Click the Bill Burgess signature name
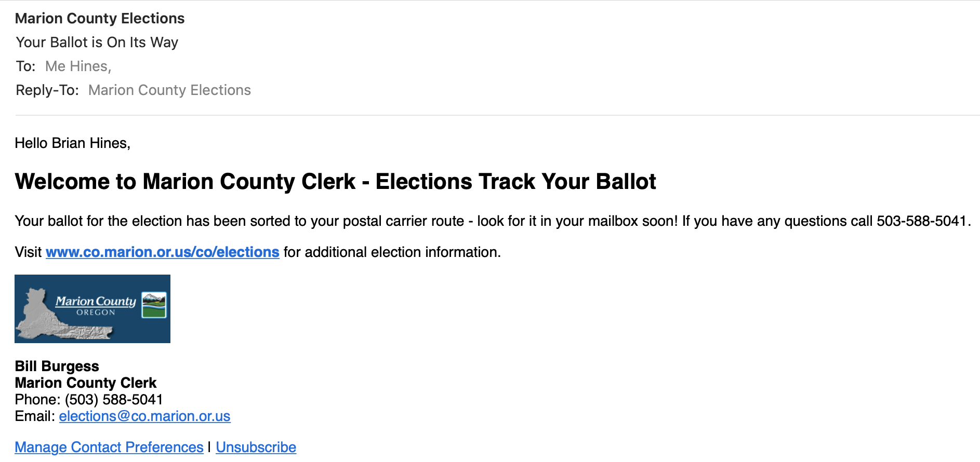 pyautogui.click(x=57, y=366)
